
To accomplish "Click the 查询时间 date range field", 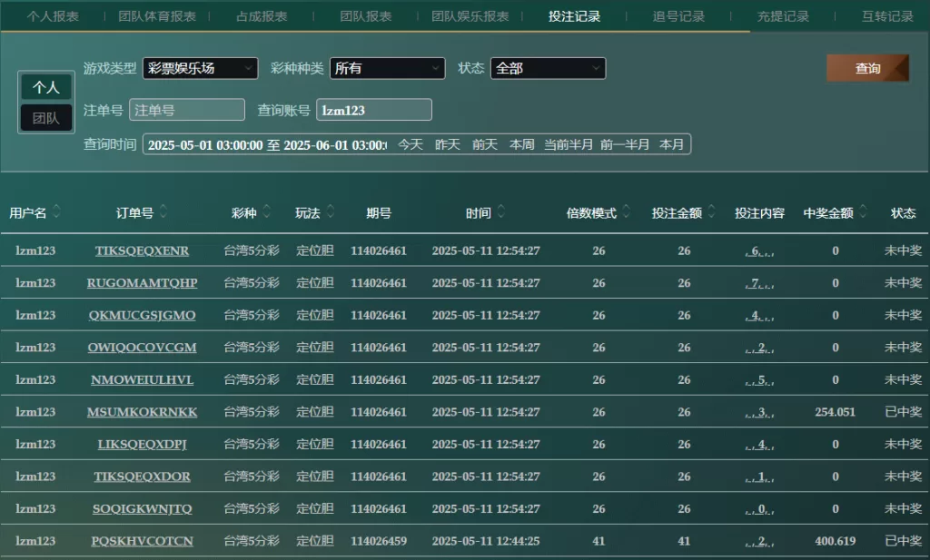I will (x=265, y=145).
